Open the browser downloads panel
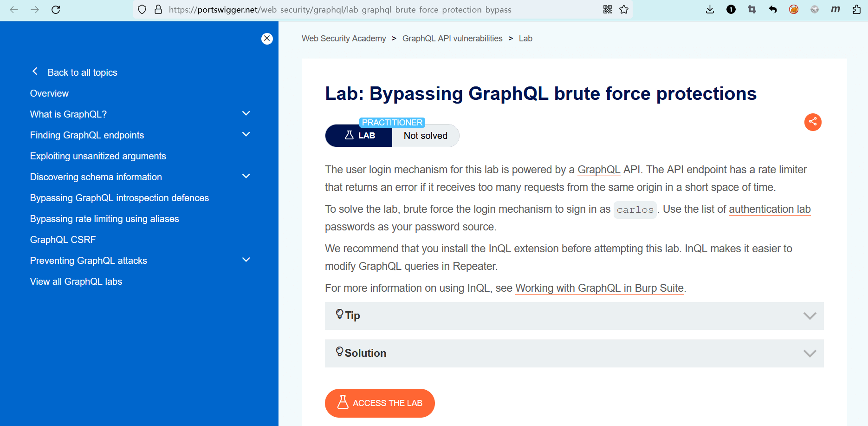Screen dimensions: 868x426 (710, 9)
